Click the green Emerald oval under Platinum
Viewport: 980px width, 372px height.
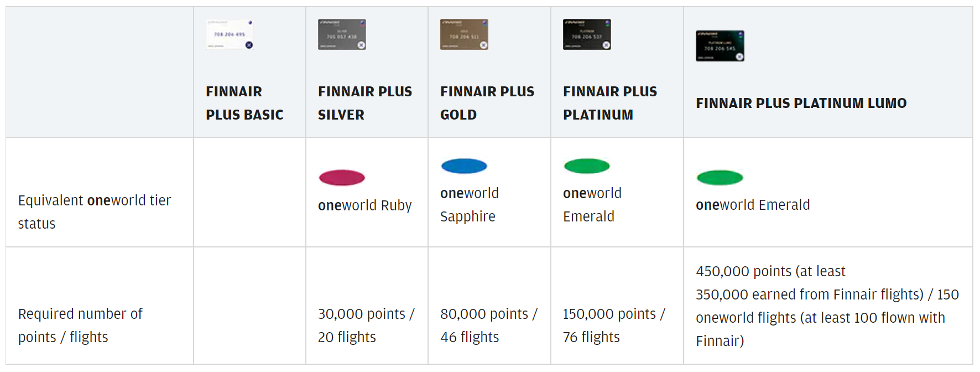pyautogui.click(x=587, y=166)
